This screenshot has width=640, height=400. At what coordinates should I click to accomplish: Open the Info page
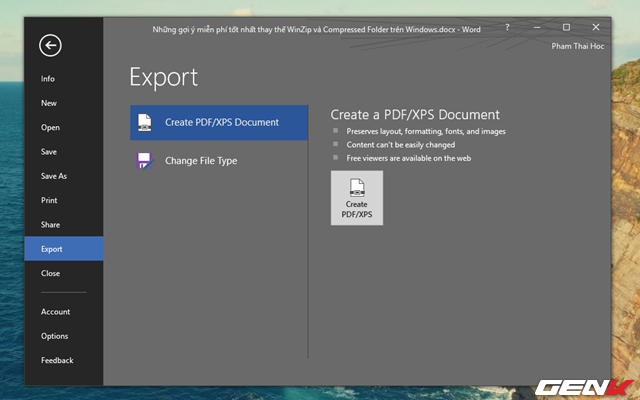click(48, 79)
